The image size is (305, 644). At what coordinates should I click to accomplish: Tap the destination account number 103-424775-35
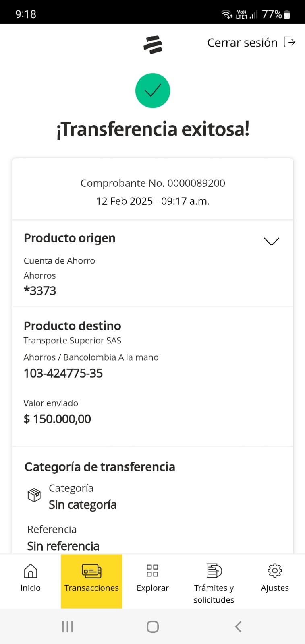coord(63,374)
